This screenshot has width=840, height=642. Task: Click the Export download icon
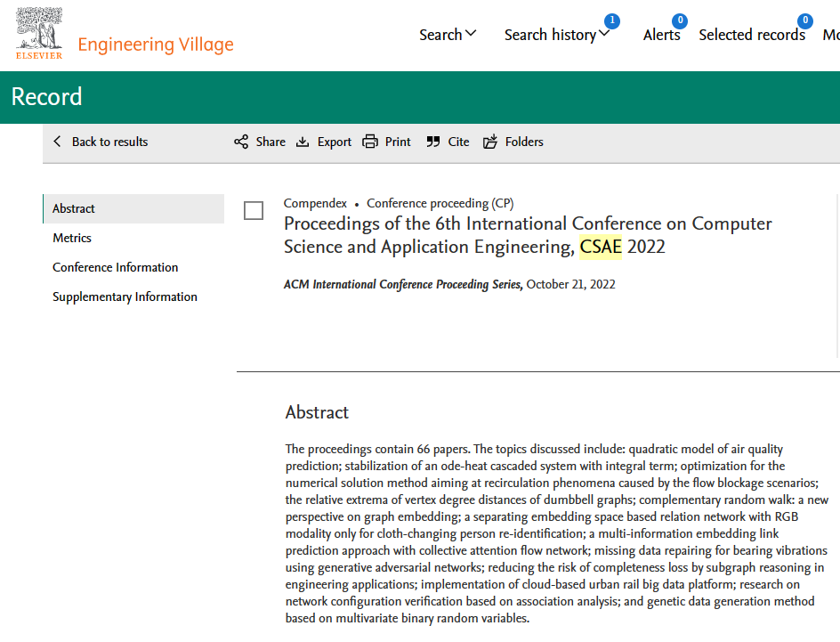click(303, 142)
